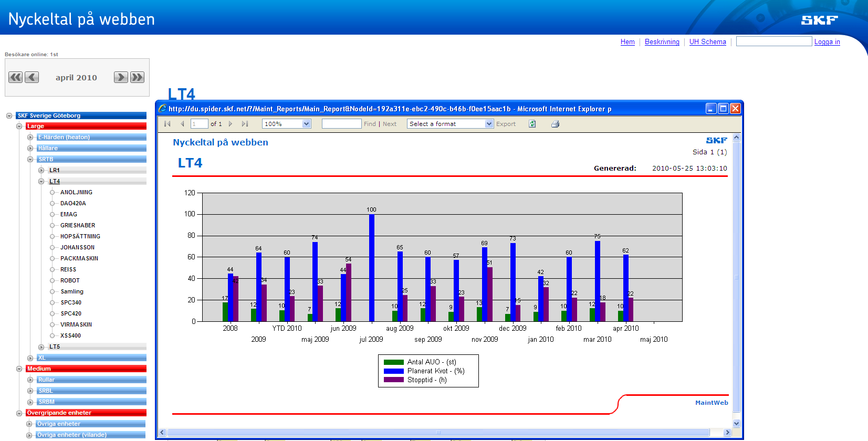868x441 pixels.
Task: Jump back one year with double-left arrow
Action: 16,77
